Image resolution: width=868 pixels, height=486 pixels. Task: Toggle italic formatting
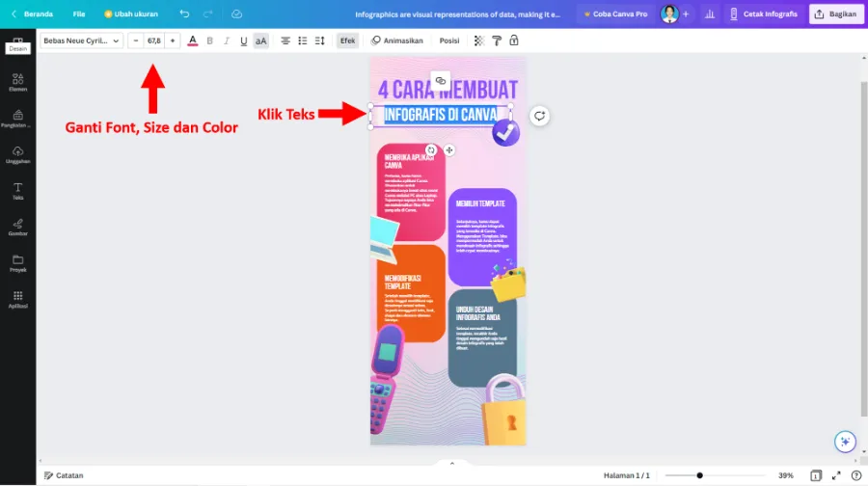(x=227, y=40)
